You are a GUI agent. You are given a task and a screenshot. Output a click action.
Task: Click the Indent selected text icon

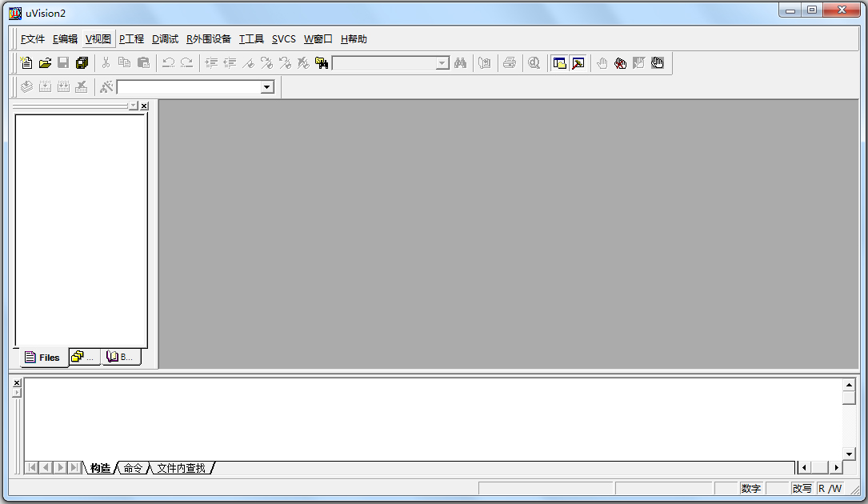tap(211, 63)
